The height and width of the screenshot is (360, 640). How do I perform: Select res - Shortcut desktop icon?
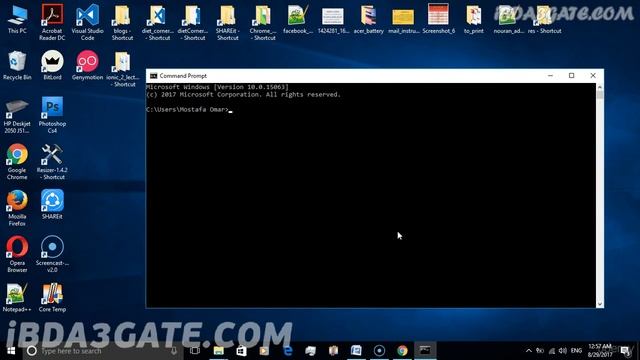544,19
